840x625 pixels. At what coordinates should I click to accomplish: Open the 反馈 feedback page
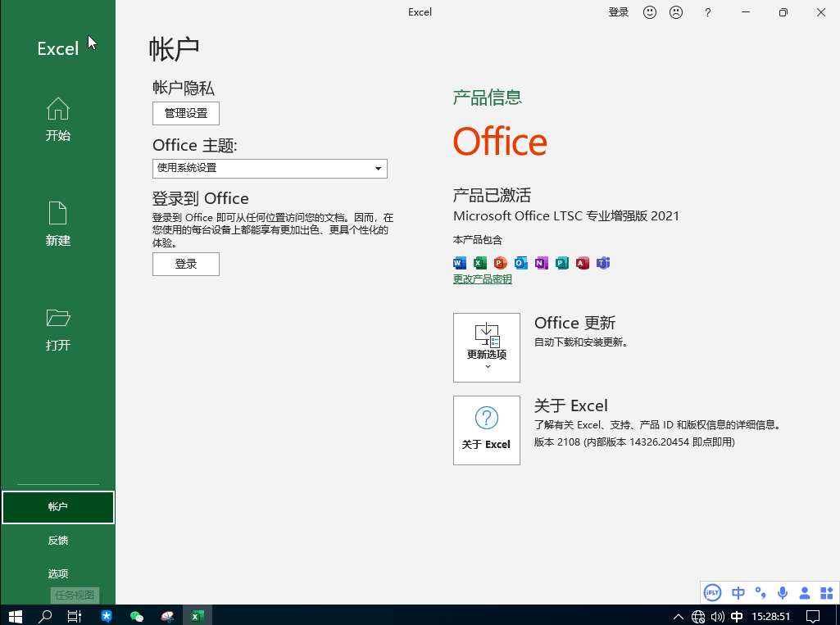click(x=58, y=541)
